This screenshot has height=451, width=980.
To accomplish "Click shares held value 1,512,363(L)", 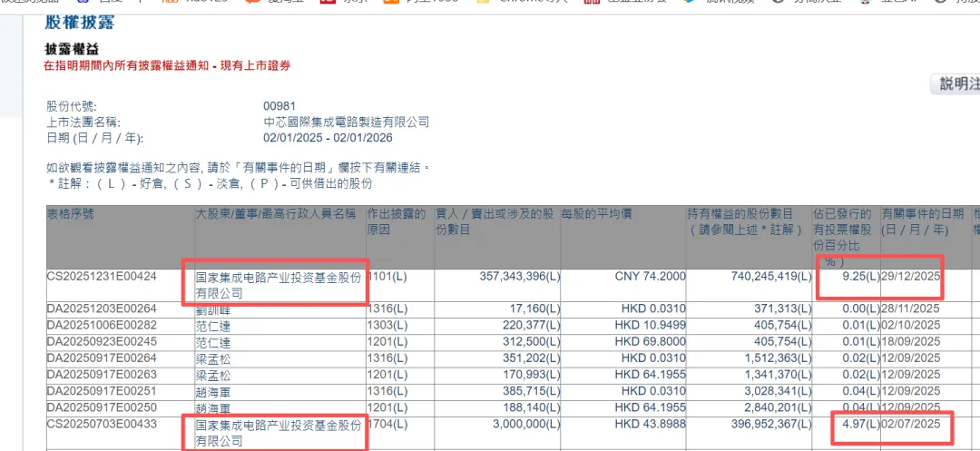I will [779, 358].
